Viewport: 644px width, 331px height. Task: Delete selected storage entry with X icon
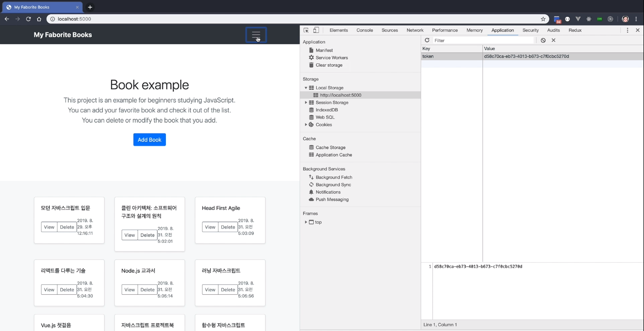(554, 40)
